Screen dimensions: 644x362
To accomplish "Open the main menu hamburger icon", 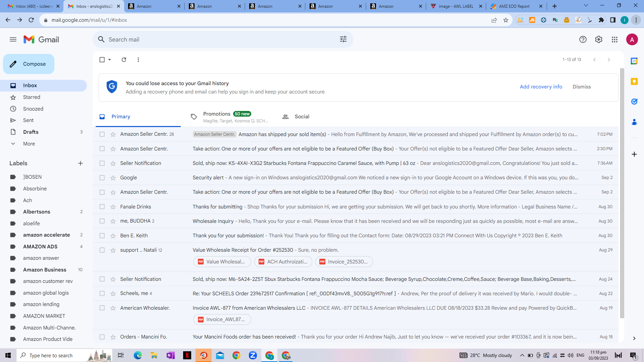I will [13, 40].
